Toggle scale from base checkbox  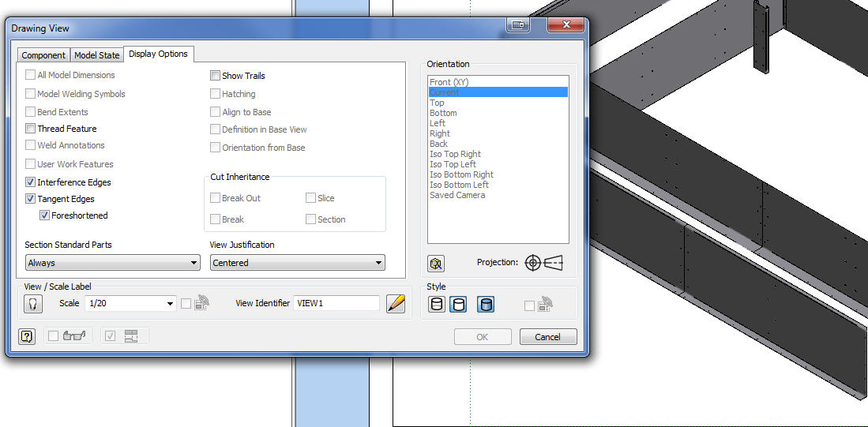(x=186, y=304)
